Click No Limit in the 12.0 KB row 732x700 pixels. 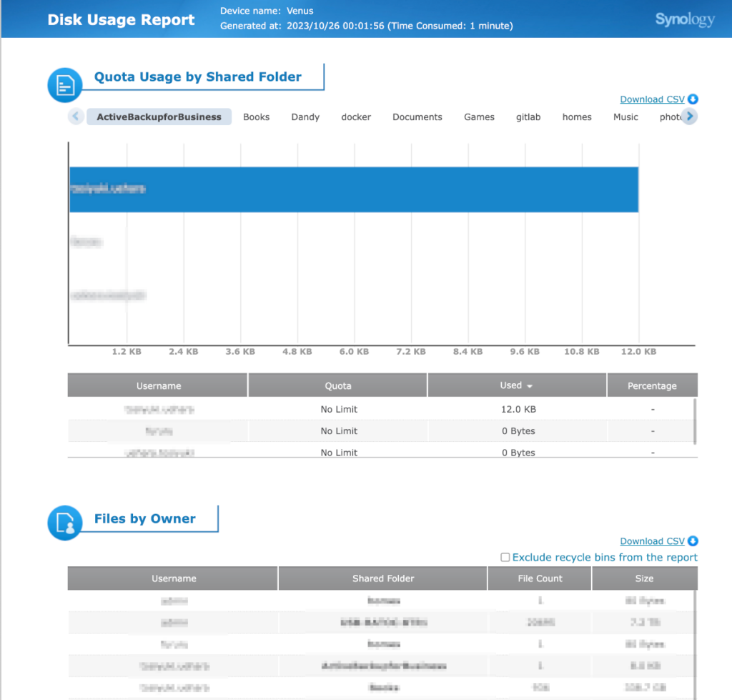pyautogui.click(x=339, y=410)
